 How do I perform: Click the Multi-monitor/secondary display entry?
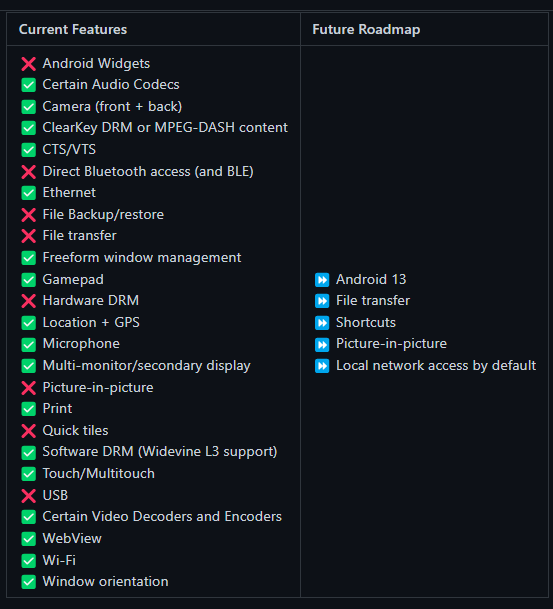click(x=146, y=366)
